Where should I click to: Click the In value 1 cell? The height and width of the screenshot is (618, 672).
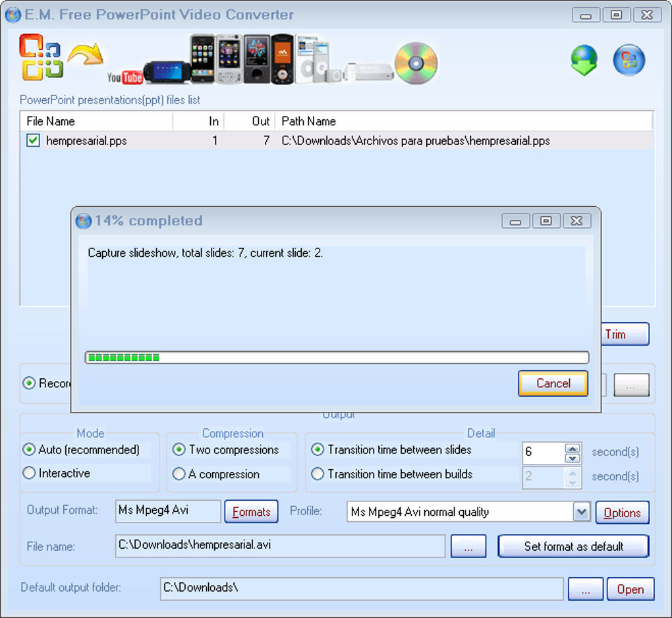tap(215, 140)
